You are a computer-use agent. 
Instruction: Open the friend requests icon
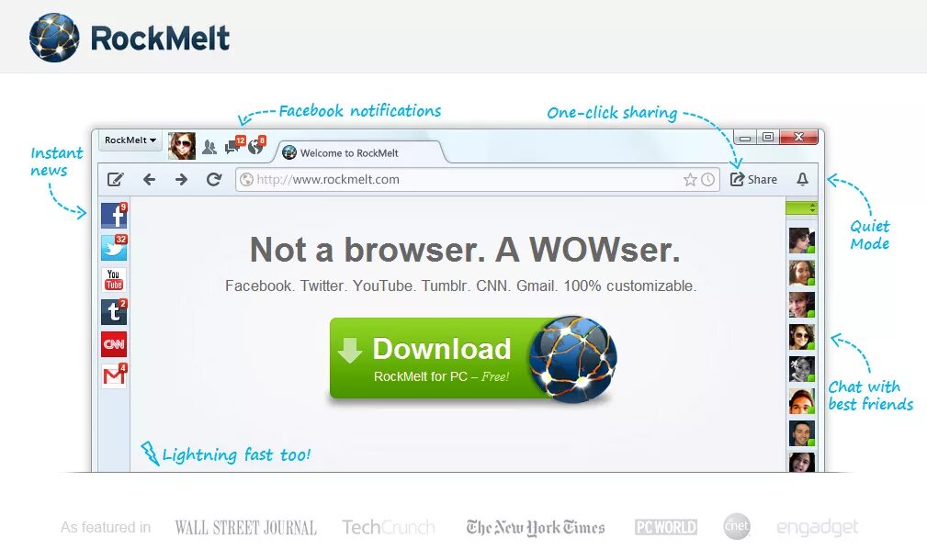(x=209, y=147)
